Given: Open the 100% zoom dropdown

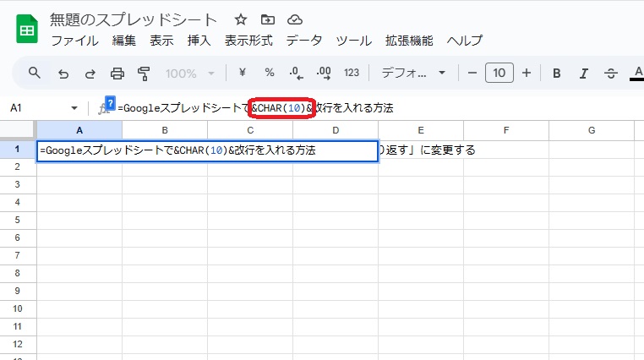Looking at the screenshot, I should (190, 74).
